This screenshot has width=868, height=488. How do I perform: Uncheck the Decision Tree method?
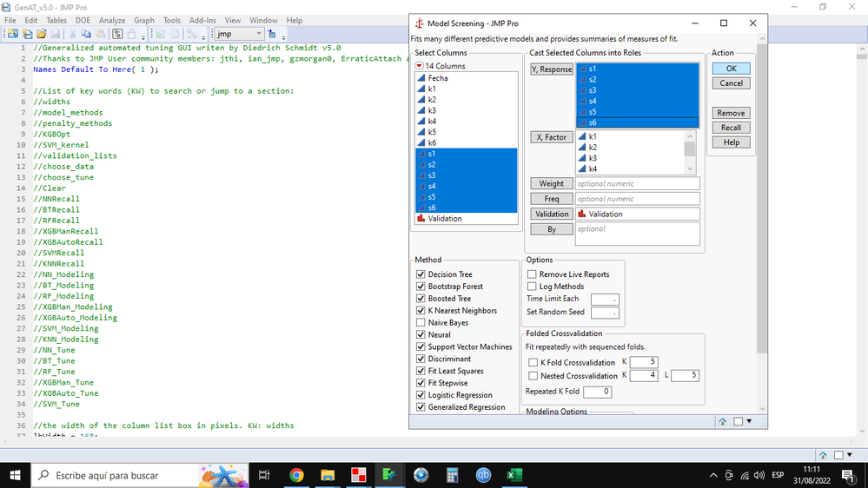pos(421,274)
